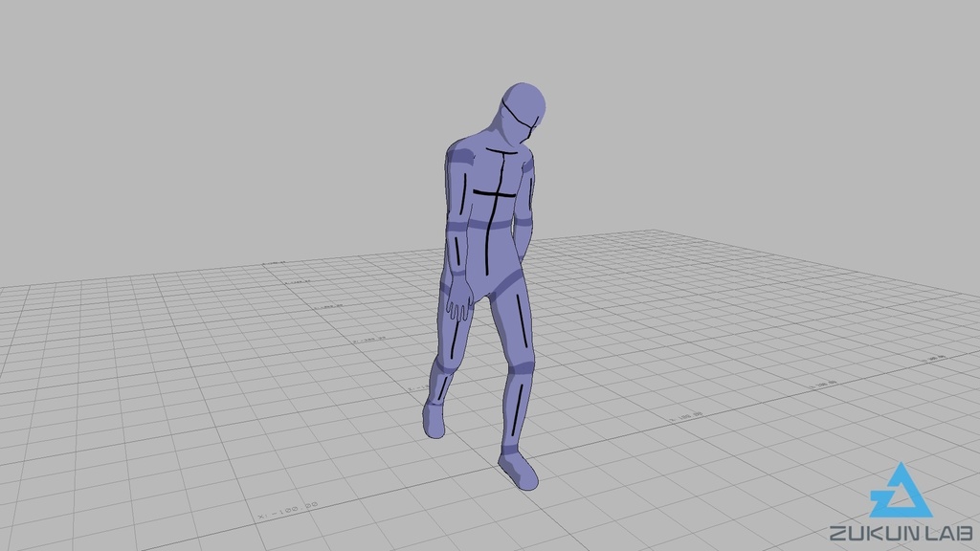980x551 pixels.
Task: Select the mannequin's head
Action: (523, 113)
